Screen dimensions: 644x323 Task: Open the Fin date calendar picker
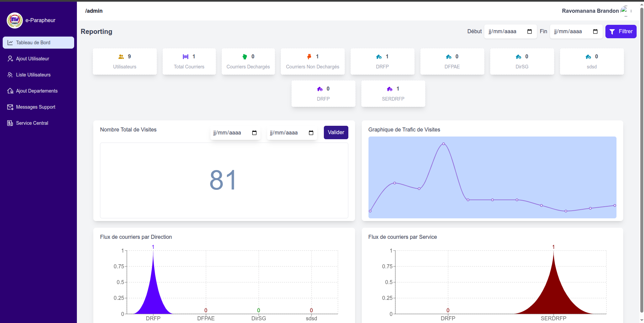(x=595, y=32)
